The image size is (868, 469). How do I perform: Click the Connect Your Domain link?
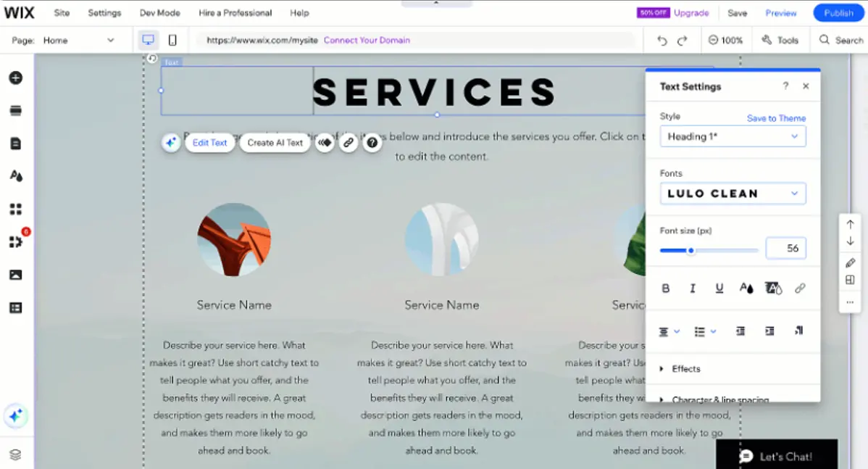[x=367, y=41]
